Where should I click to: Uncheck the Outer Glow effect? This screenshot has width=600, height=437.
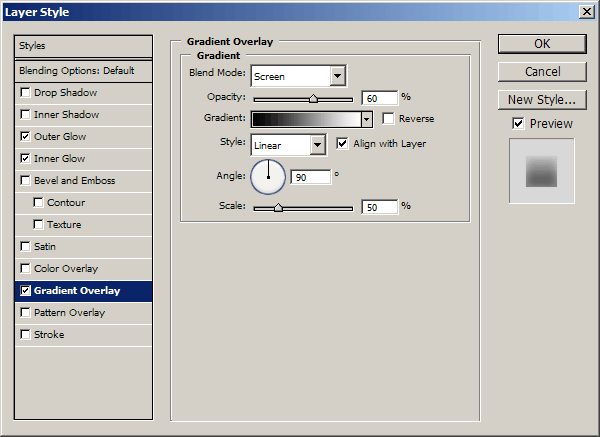click(x=25, y=137)
